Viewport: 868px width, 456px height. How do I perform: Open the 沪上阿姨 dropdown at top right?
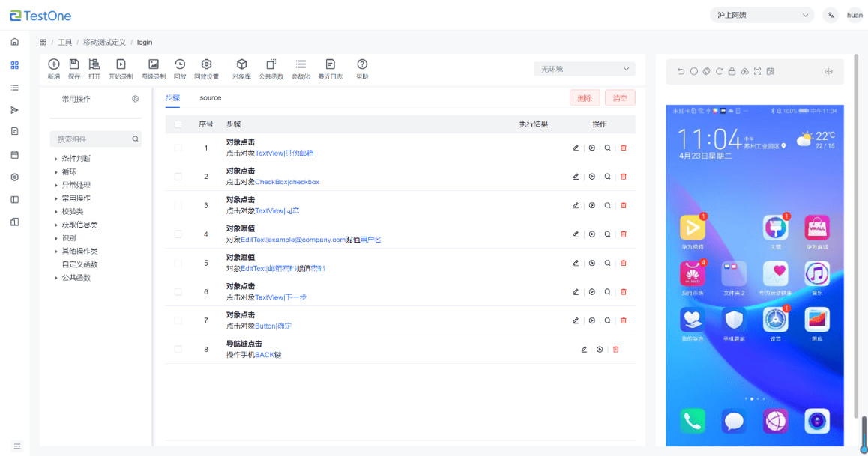(762, 15)
